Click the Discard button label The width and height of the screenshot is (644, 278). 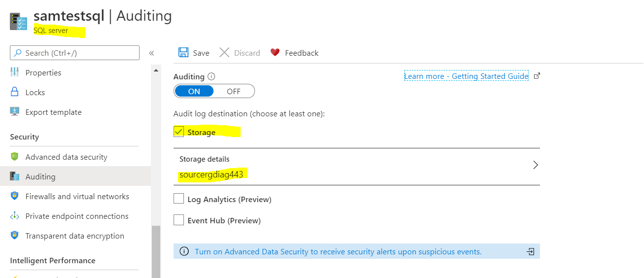point(247,53)
